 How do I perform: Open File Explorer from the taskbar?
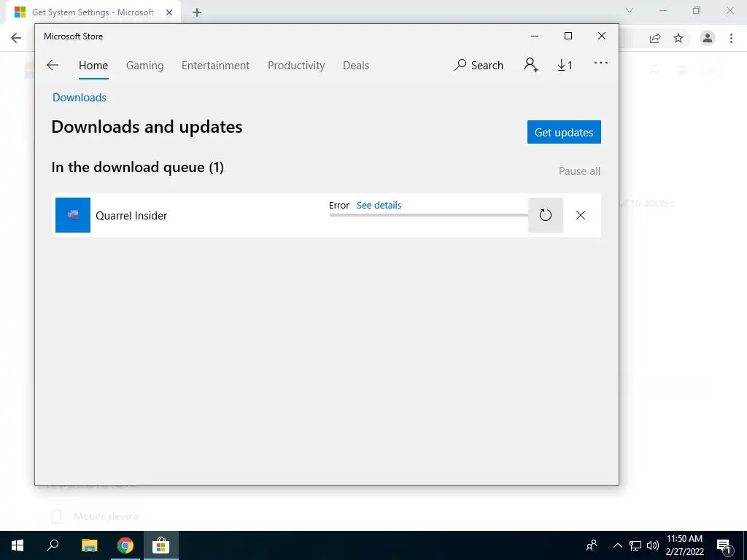[x=89, y=545]
